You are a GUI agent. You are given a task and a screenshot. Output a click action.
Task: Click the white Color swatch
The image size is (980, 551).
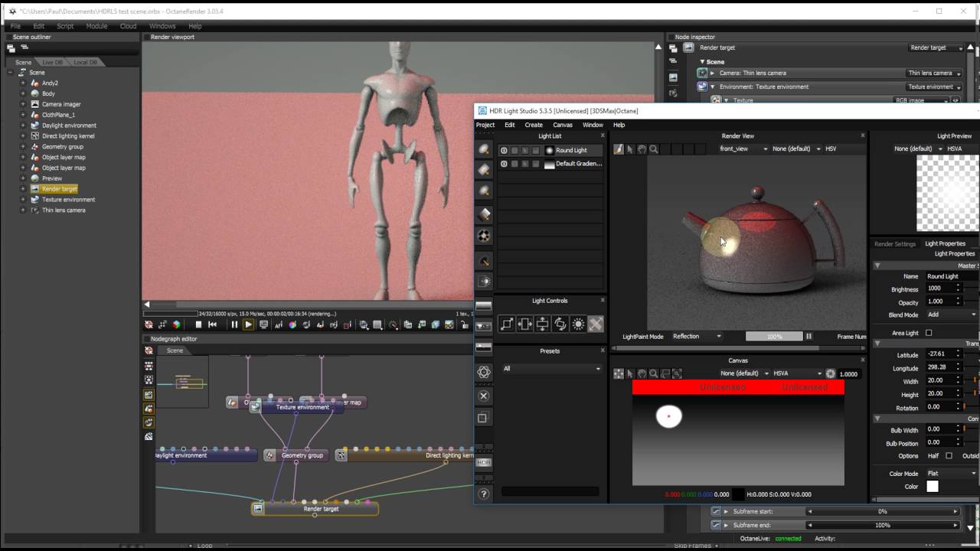pyautogui.click(x=933, y=487)
